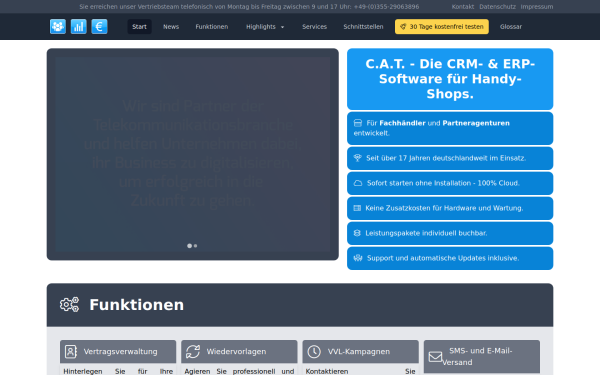Open the Datenschutz link
The height and width of the screenshot is (375, 600).
pos(497,7)
